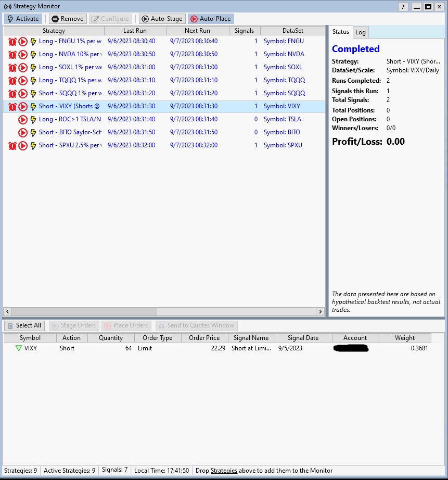The image size is (448, 480).
Task: Click alarm icon on FNGU strategy row
Action: pos(12,41)
